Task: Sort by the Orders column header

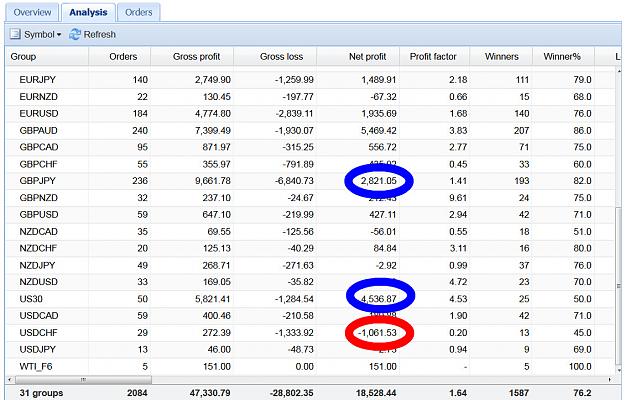Action: [120, 57]
